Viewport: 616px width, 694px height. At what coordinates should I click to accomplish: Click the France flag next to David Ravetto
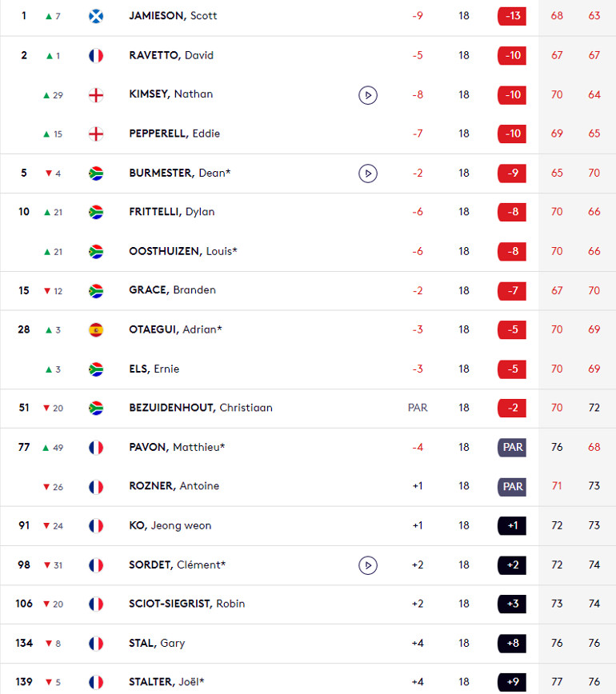[96, 56]
